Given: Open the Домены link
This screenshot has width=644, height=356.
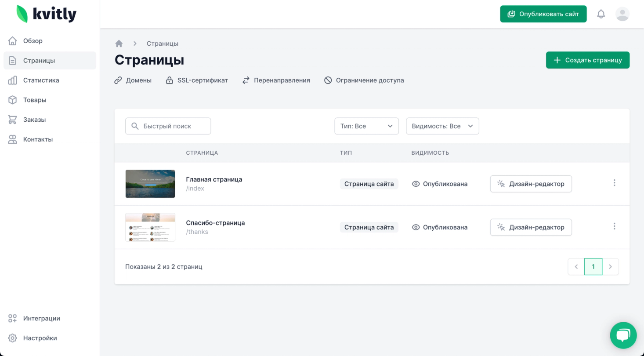Looking at the screenshot, I should (133, 80).
